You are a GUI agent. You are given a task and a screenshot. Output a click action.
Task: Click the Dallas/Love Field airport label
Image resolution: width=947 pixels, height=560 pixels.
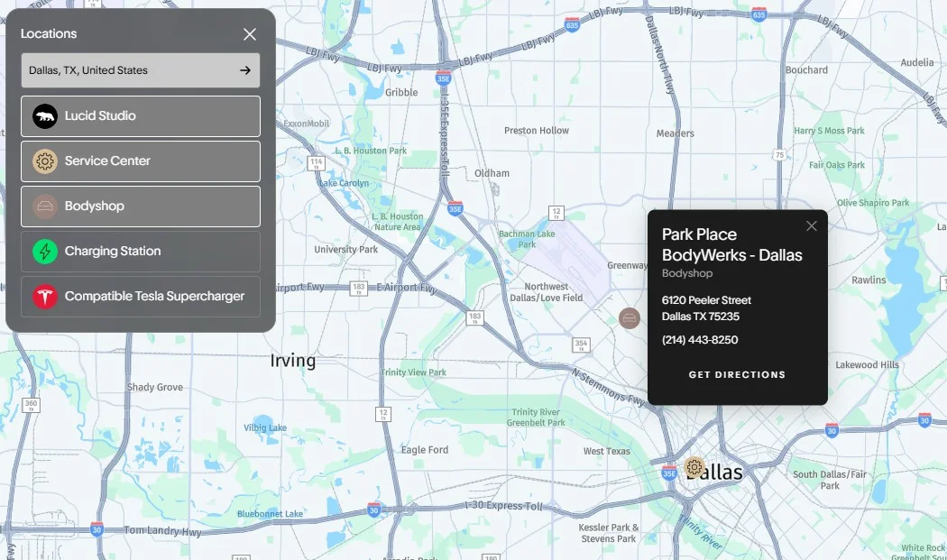(x=546, y=292)
